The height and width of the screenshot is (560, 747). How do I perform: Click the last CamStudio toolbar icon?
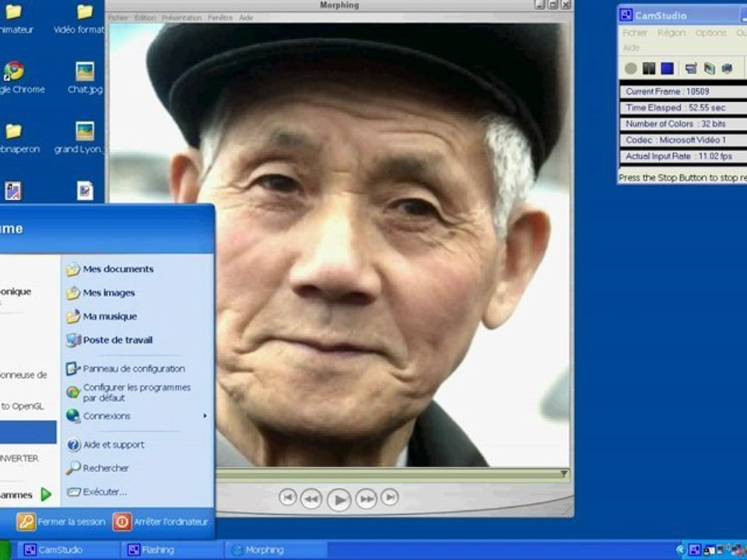[727, 68]
